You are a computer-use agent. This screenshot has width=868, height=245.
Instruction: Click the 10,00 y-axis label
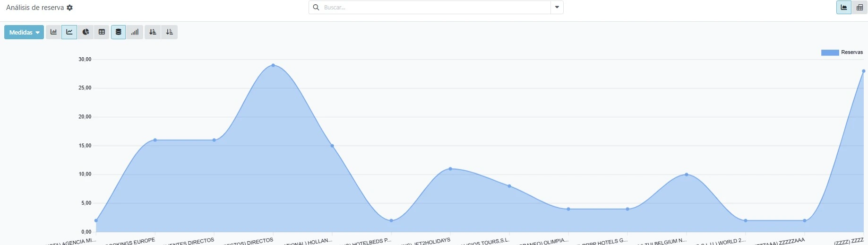click(x=85, y=174)
